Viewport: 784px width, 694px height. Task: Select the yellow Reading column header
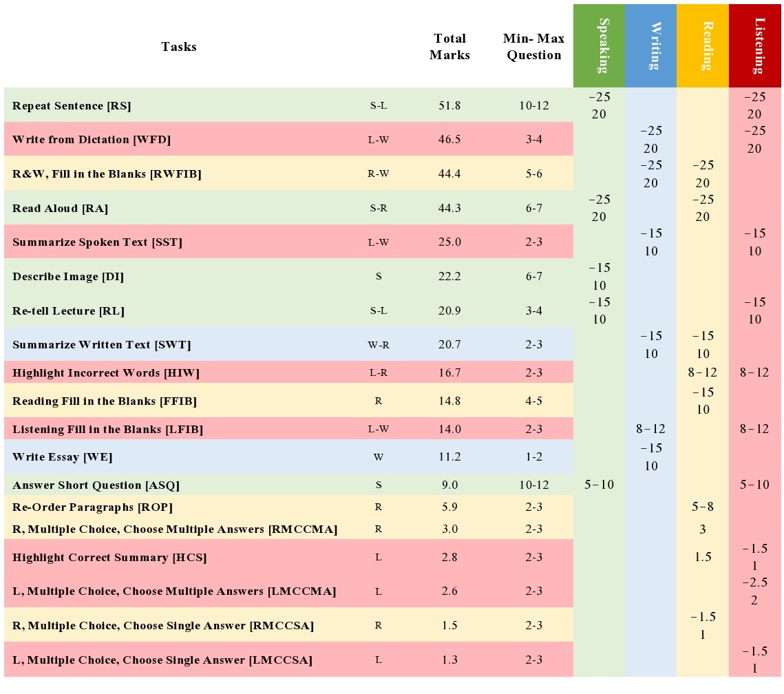pos(703,46)
